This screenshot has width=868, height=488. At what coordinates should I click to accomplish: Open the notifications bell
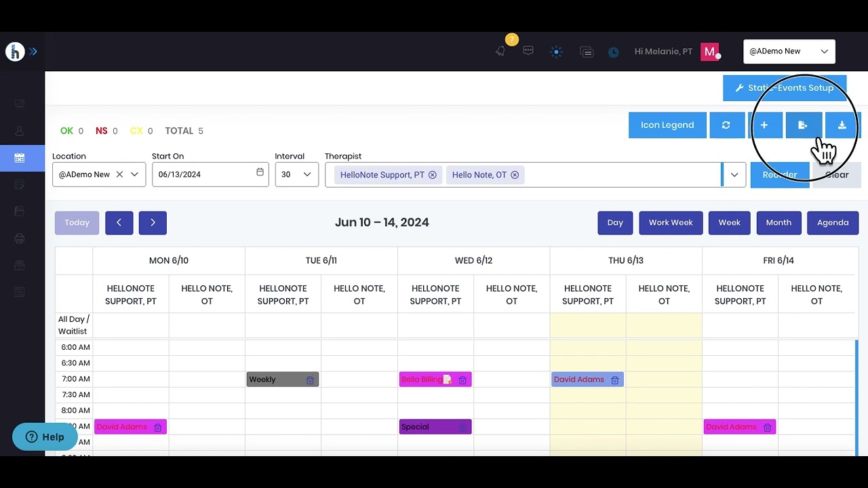500,52
